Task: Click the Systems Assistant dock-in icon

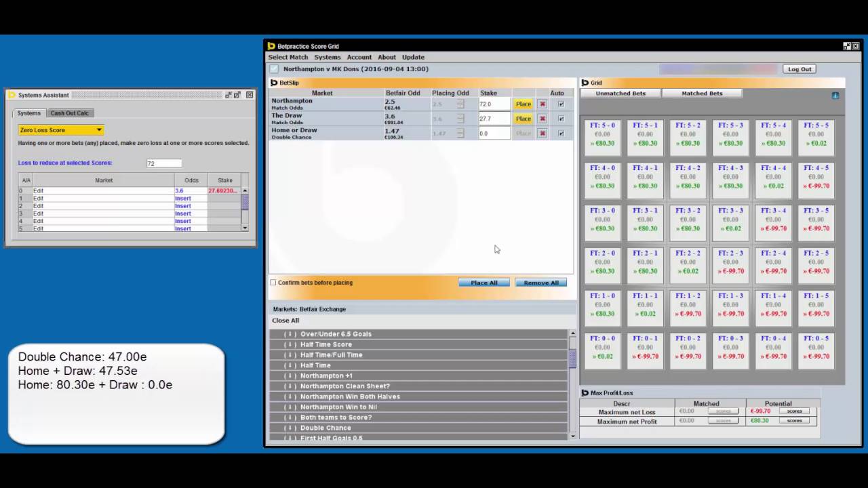Action: [x=229, y=95]
